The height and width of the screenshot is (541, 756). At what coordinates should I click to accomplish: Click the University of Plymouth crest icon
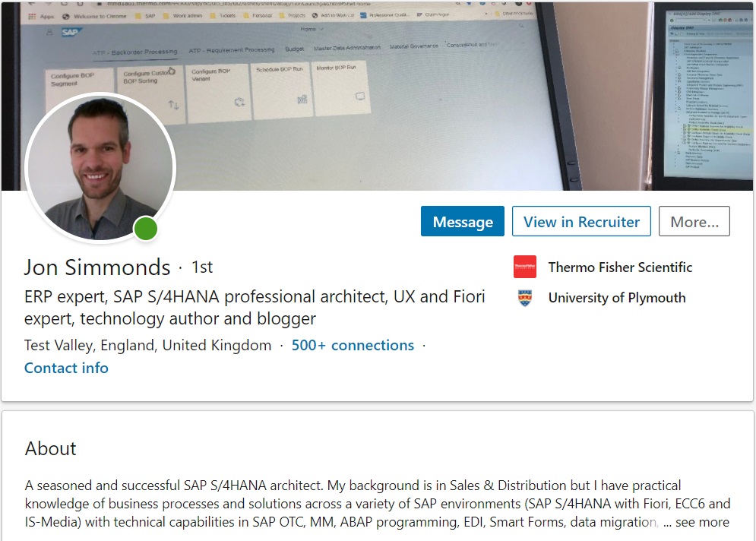[525, 298]
